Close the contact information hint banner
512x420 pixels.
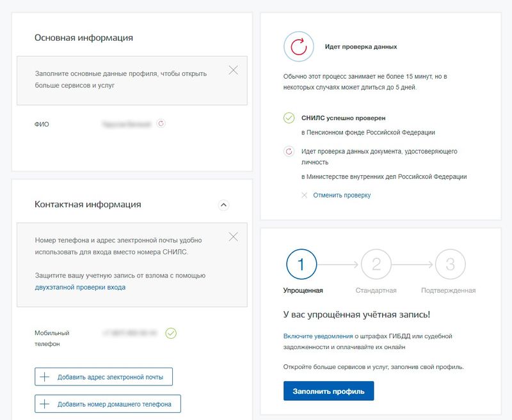234,237
